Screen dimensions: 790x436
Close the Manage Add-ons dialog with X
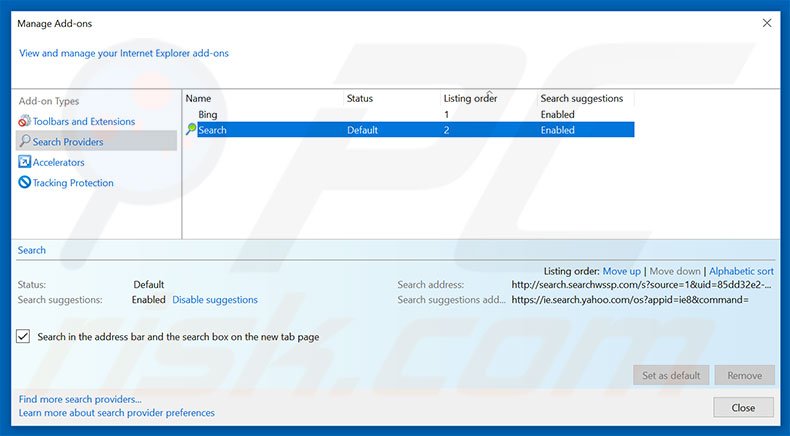click(767, 23)
